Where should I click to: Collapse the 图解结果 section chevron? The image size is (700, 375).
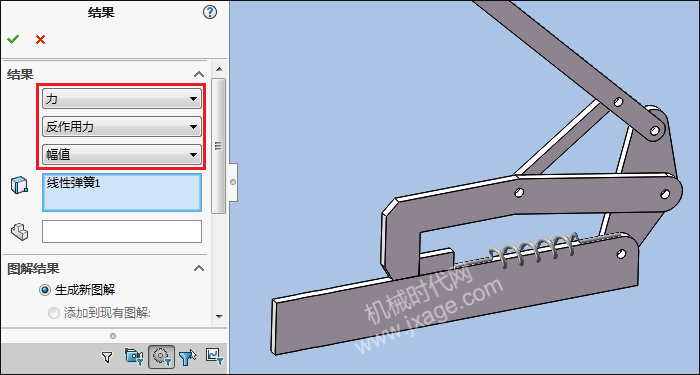(x=199, y=268)
